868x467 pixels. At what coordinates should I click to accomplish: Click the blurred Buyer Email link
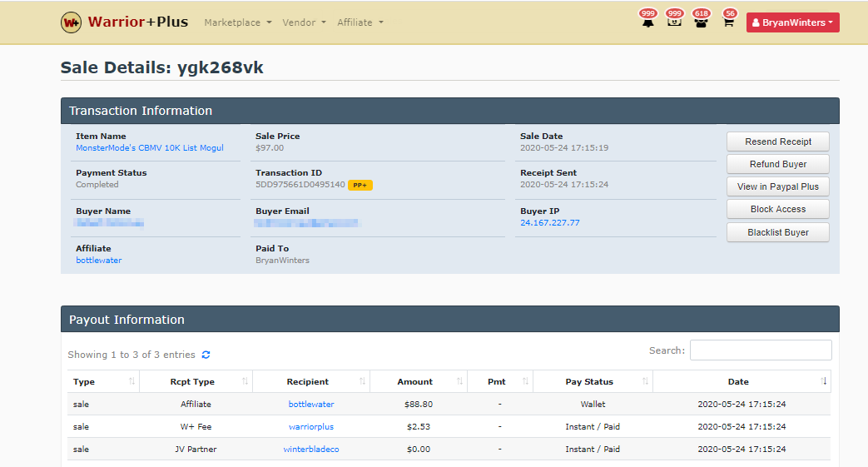coord(307,223)
